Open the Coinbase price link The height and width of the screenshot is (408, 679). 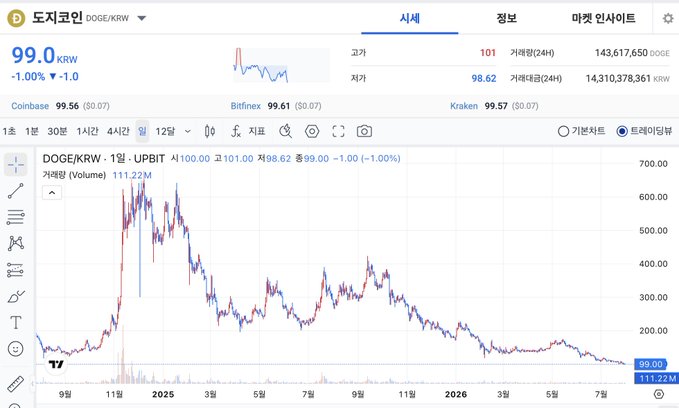click(30, 106)
